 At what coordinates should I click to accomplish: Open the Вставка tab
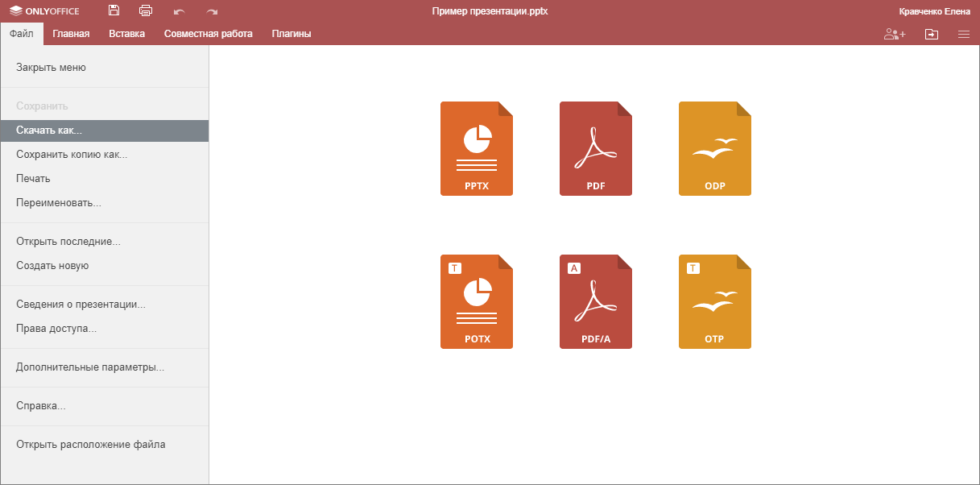pyautogui.click(x=126, y=34)
